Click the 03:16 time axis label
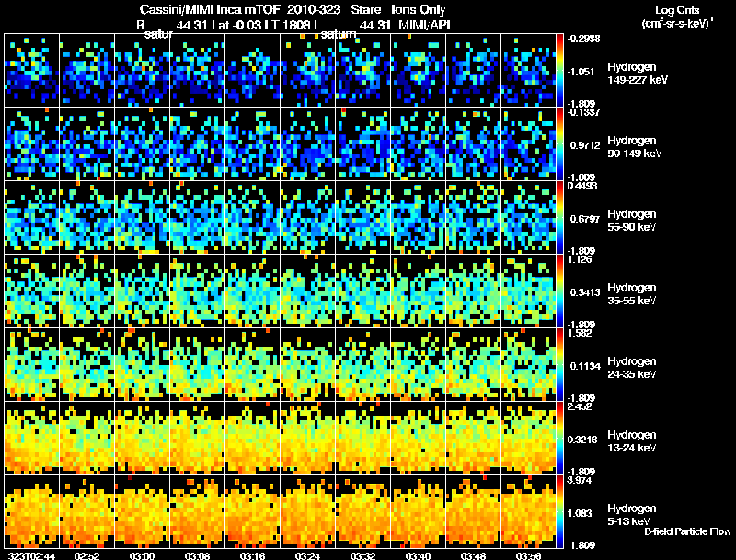This screenshot has height=560, width=736. click(x=252, y=556)
